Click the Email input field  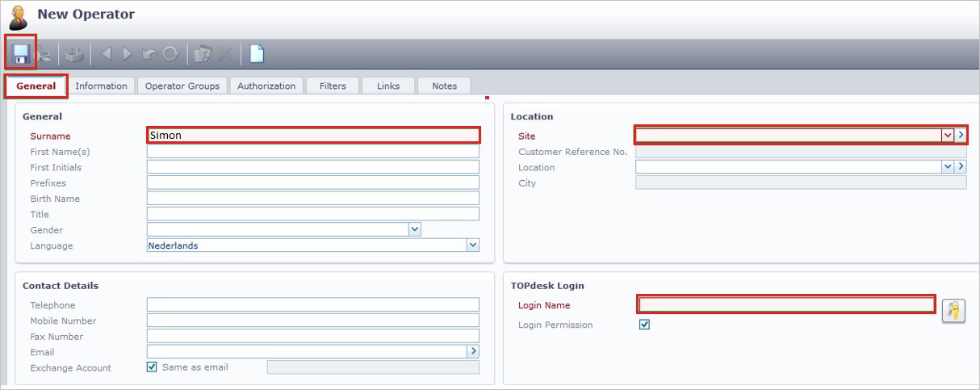307,352
